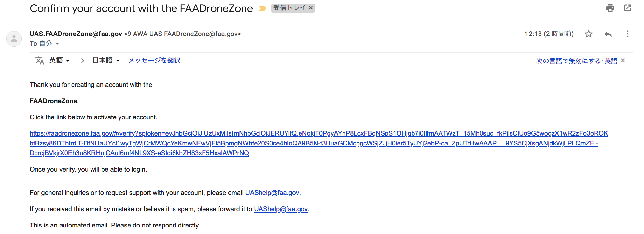Click the 受信トレイ inbox label
The height and width of the screenshot is (234, 644).
289,8
